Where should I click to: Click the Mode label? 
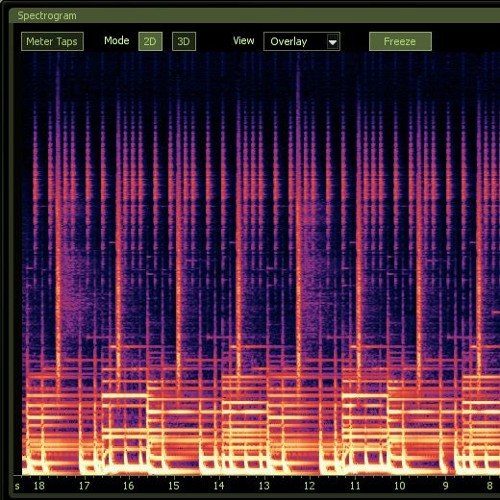point(117,41)
